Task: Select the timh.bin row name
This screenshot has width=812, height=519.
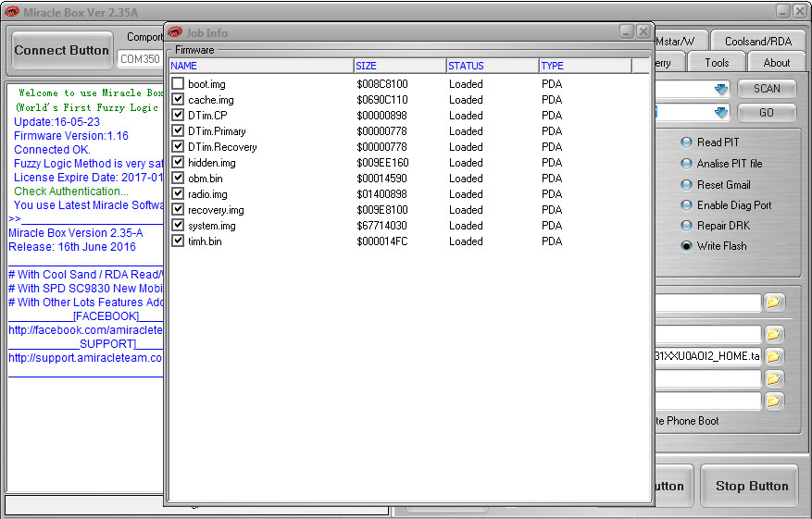Action: click(205, 241)
